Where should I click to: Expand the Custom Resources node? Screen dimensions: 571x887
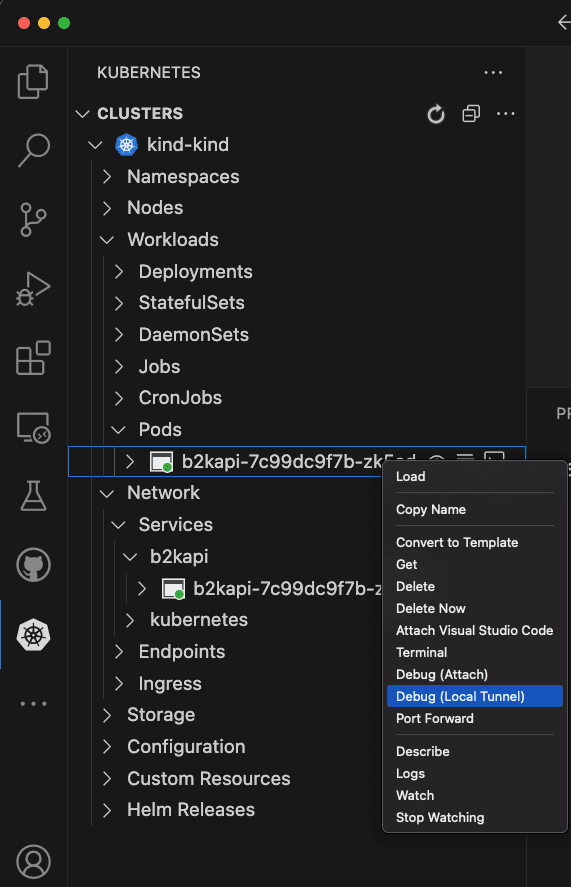(107, 778)
